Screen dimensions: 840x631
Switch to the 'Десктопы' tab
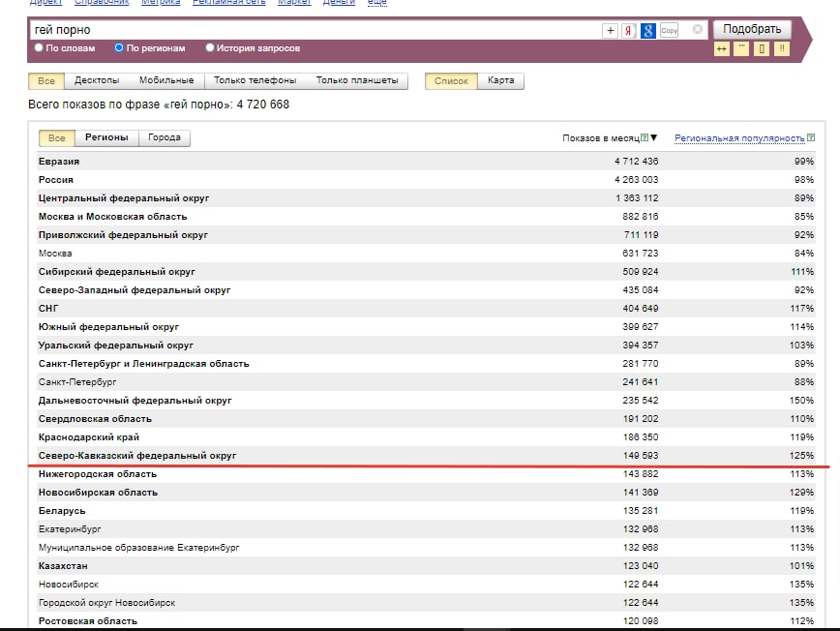pyautogui.click(x=97, y=80)
